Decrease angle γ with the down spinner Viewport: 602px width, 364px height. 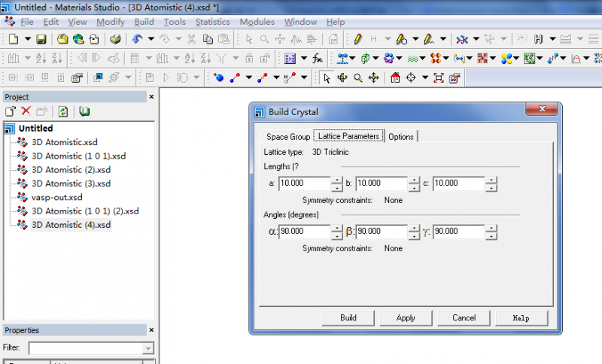click(491, 235)
